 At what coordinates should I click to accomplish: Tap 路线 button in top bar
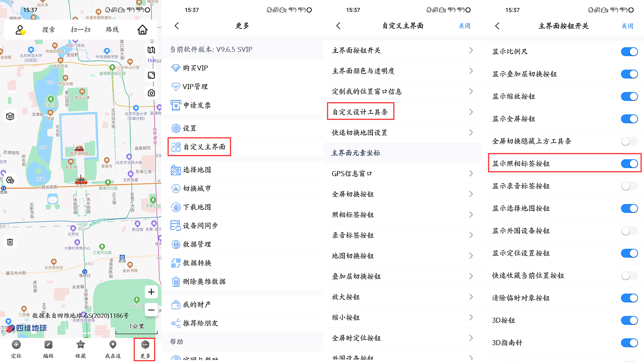click(x=112, y=30)
